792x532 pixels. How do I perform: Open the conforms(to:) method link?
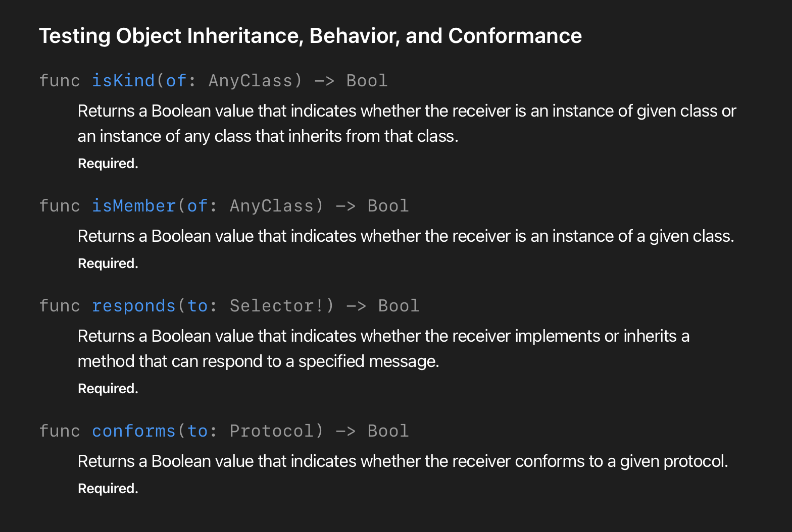pyautogui.click(x=134, y=431)
